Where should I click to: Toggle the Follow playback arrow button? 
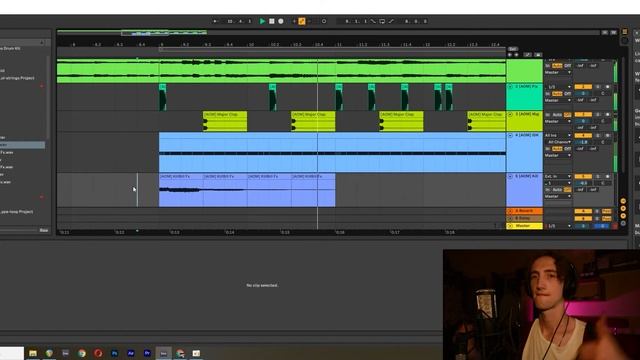tap(215, 21)
